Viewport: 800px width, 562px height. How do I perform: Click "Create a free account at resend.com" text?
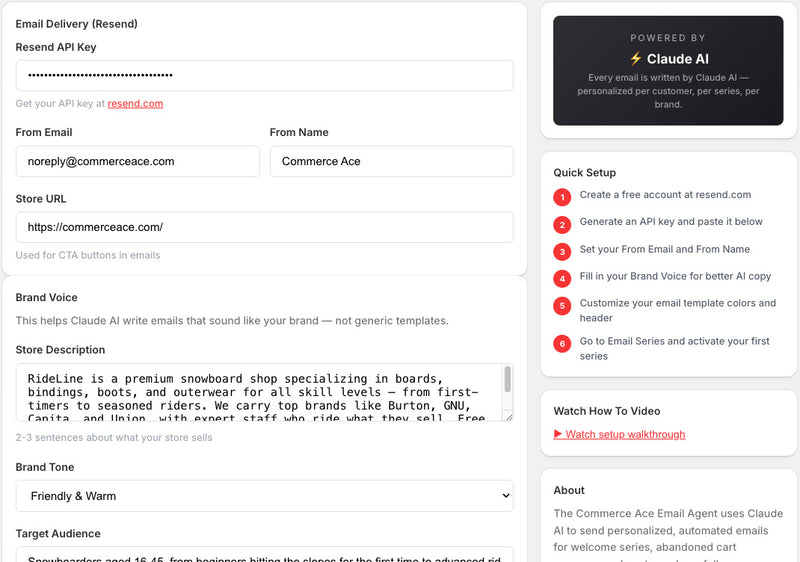pyautogui.click(x=665, y=195)
